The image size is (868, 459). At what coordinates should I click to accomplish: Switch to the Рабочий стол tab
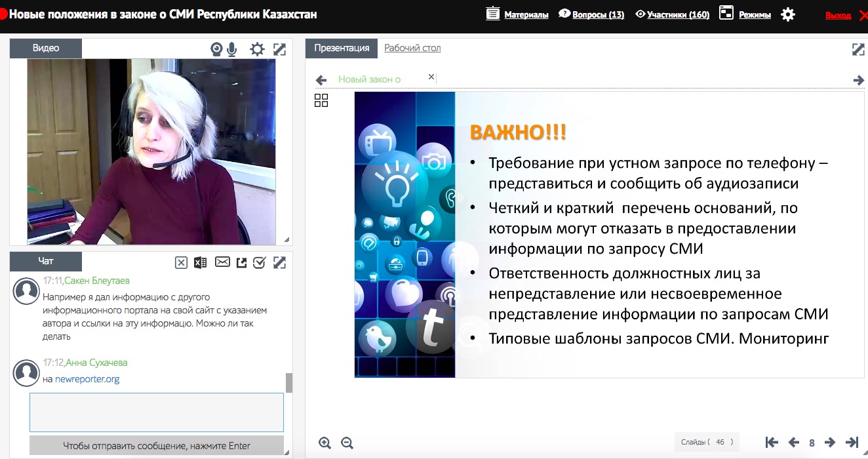click(412, 48)
